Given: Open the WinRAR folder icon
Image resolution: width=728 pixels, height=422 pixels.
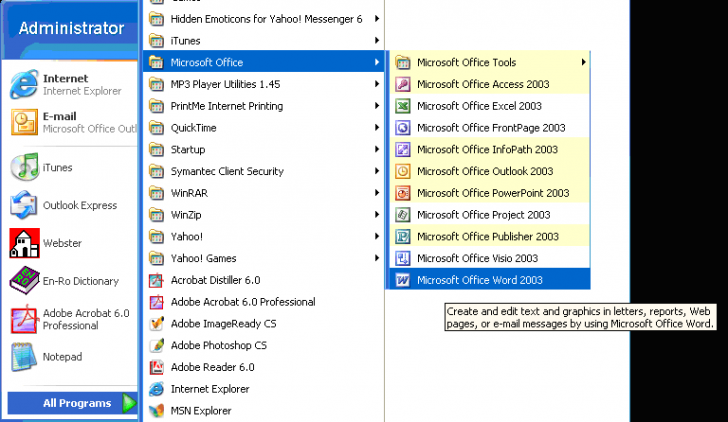Looking at the screenshot, I should pyautogui.click(x=156, y=193).
